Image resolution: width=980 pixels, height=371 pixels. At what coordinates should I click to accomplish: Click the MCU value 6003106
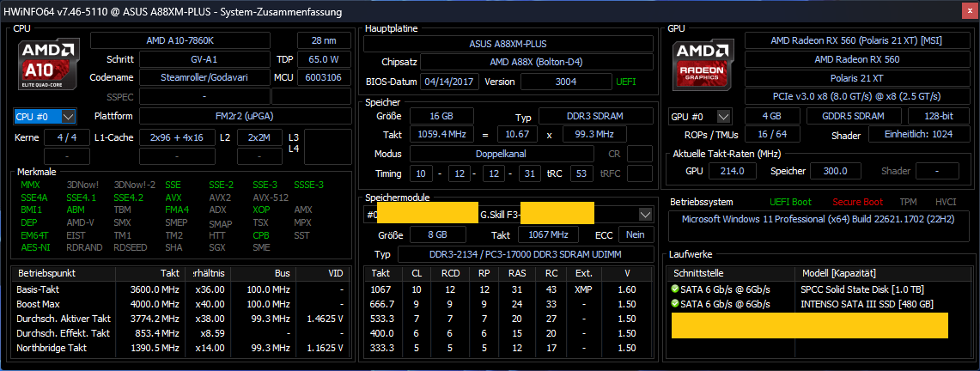coord(324,78)
